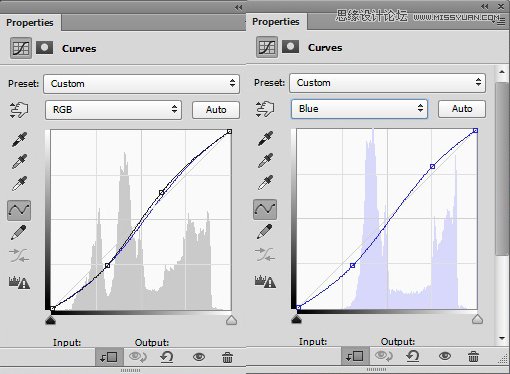Choose pencil draw-curve tool in right panel

[x=265, y=232]
